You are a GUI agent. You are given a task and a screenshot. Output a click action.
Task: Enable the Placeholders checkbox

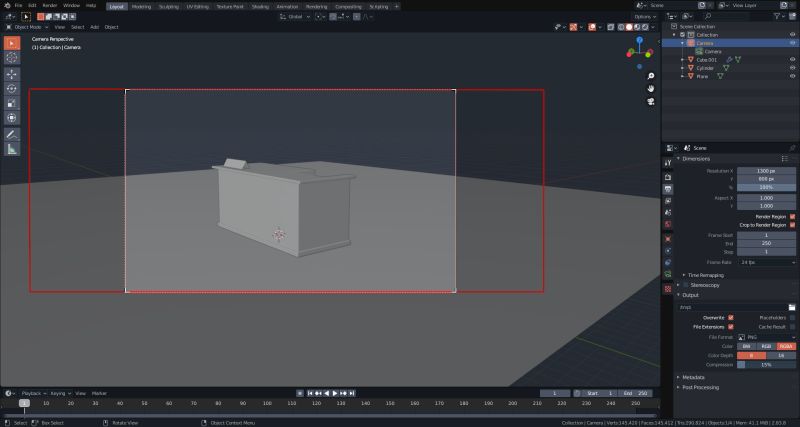click(792, 317)
